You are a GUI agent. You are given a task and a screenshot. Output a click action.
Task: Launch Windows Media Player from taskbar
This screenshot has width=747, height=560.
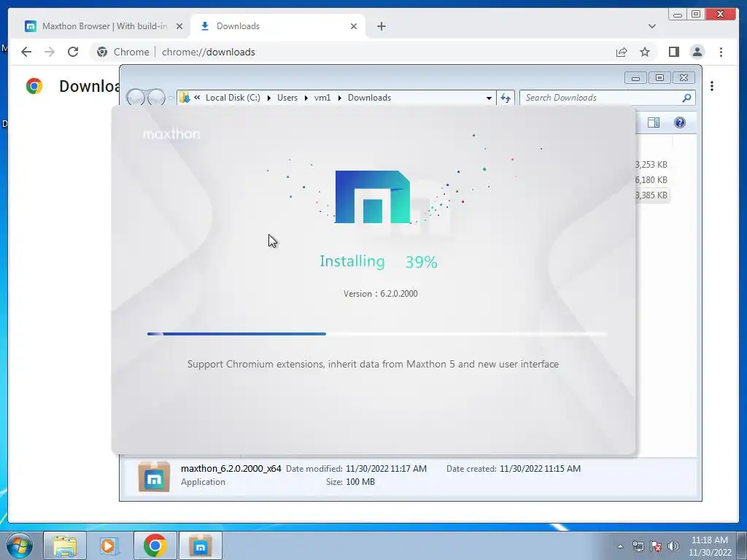(x=109, y=545)
